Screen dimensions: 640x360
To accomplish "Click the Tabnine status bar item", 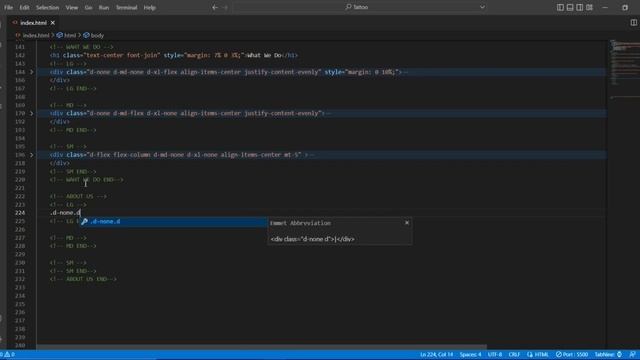I will (608, 354).
